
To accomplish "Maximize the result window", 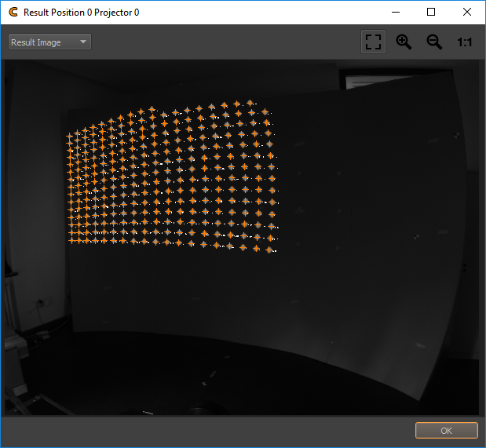I will (431, 13).
